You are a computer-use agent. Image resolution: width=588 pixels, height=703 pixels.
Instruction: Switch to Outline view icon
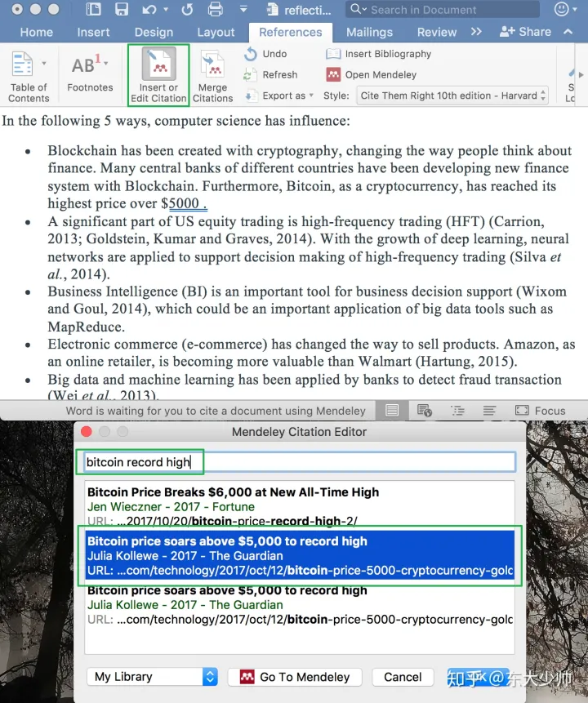457,410
